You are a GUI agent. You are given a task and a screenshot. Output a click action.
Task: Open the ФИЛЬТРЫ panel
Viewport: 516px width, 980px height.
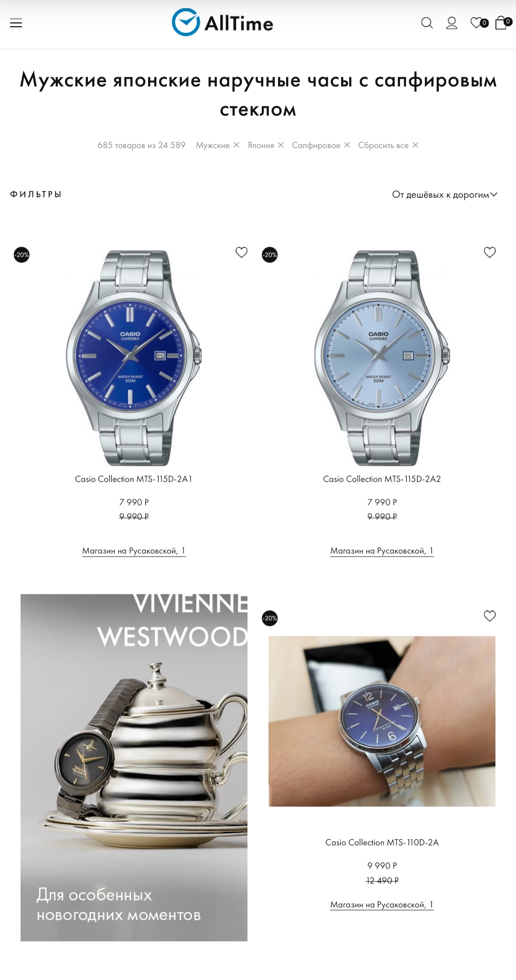click(x=36, y=194)
